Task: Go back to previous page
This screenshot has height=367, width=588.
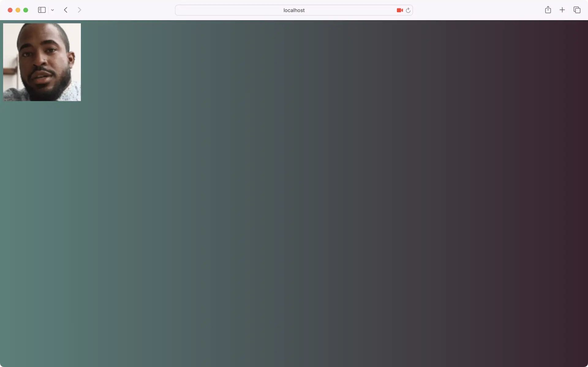Action: [x=66, y=10]
